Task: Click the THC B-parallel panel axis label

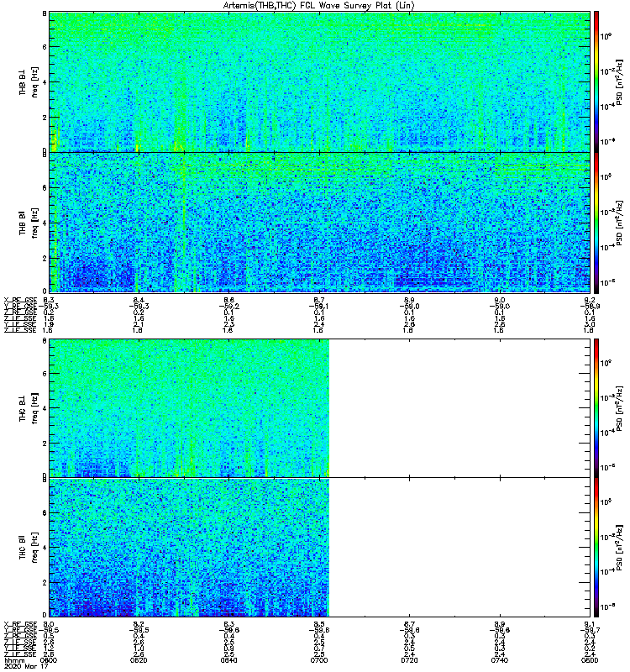Action: tap(28, 548)
